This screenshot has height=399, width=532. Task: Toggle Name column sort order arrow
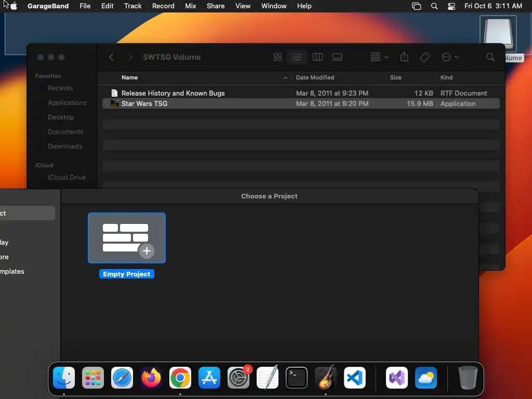tap(285, 78)
